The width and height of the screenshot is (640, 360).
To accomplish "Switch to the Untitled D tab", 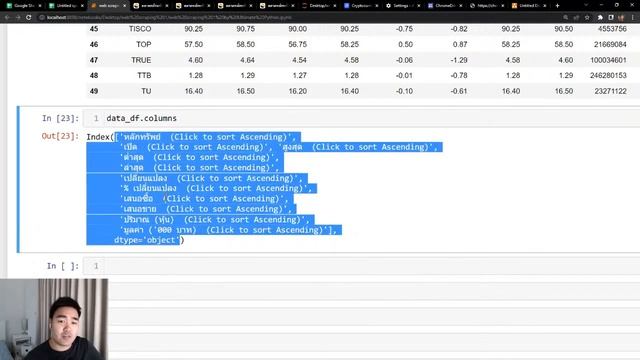I will pos(529,6).
